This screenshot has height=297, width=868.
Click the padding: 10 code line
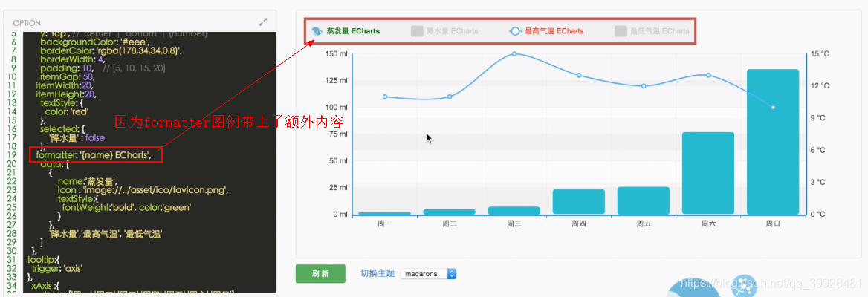(x=103, y=68)
